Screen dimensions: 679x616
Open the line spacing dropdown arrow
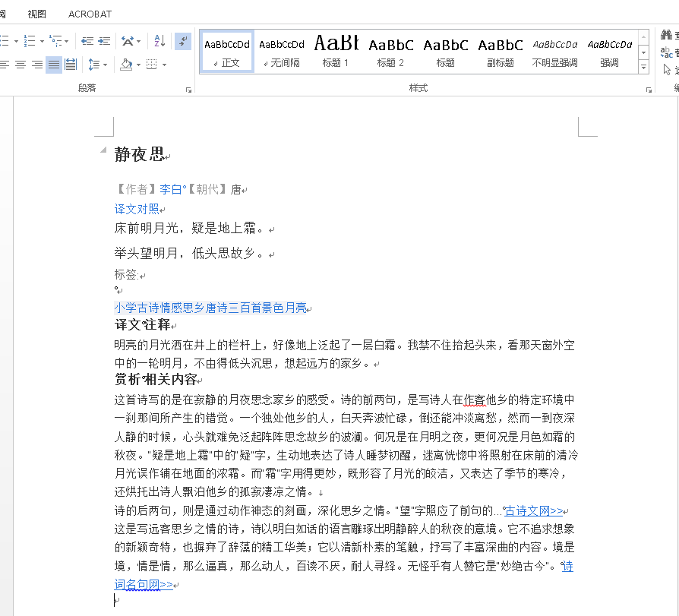106,65
